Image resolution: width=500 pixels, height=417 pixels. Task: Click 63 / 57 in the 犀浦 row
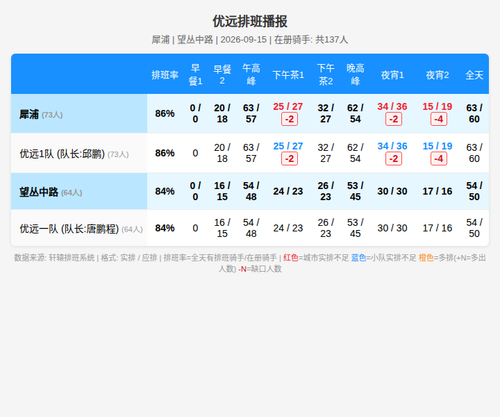(251, 113)
